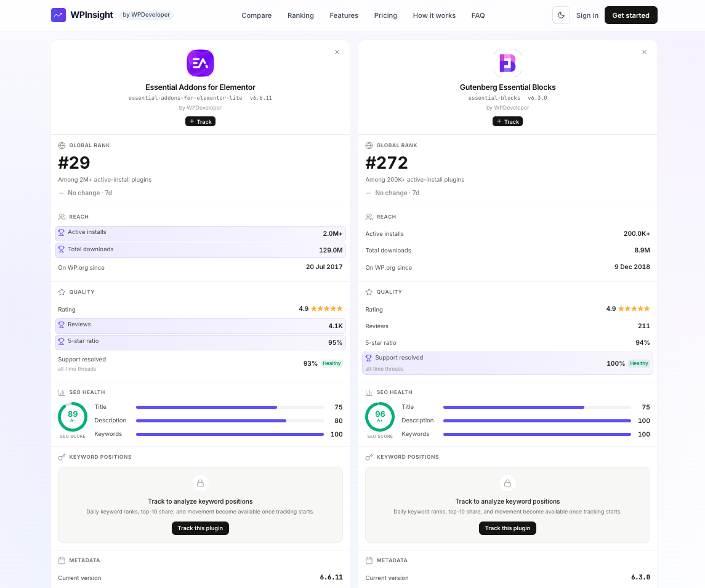Click the trophy icon on Reviews row
This screenshot has width=705, height=588.
[61, 324]
